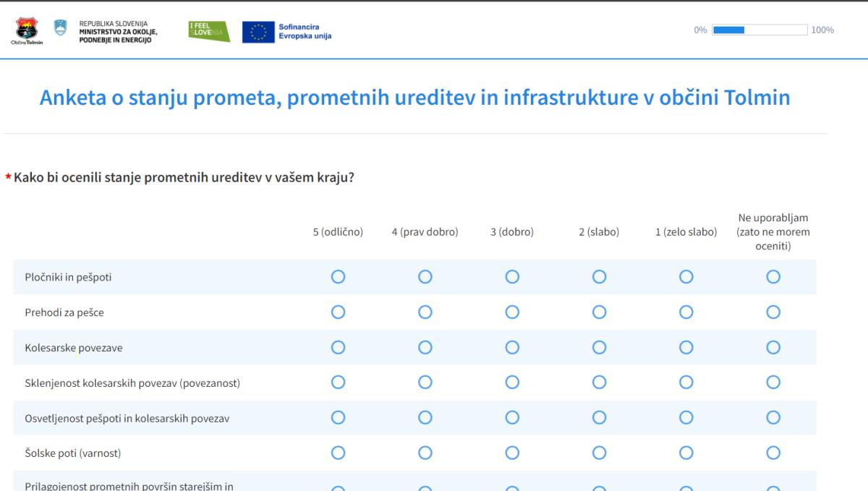
Task: Open the I Feel Slovenia logo
Action: [209, 31]
